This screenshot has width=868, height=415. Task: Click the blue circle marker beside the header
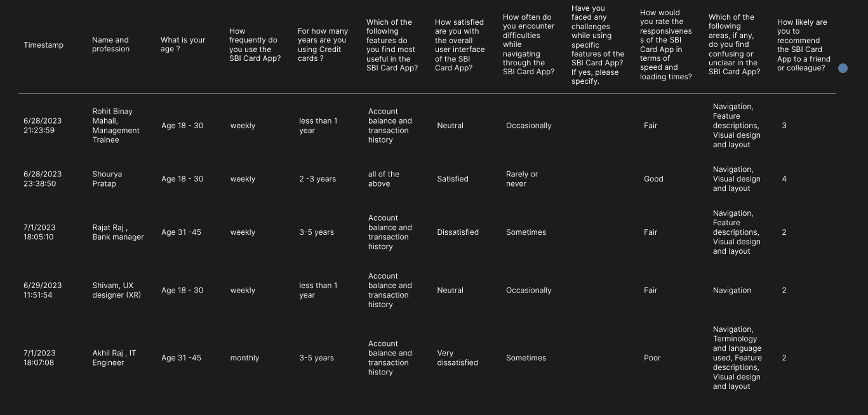843,68
